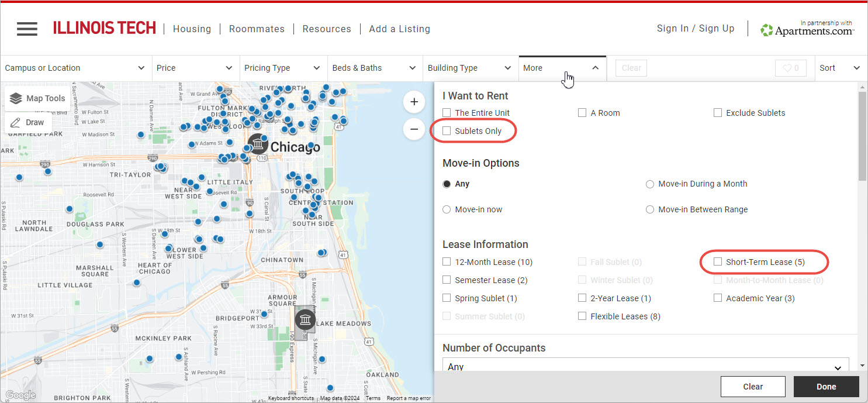Check the Sublets Only checkbox
This screenshot has width=868, height=403.
pyautogui.click(x=447, y=131)
